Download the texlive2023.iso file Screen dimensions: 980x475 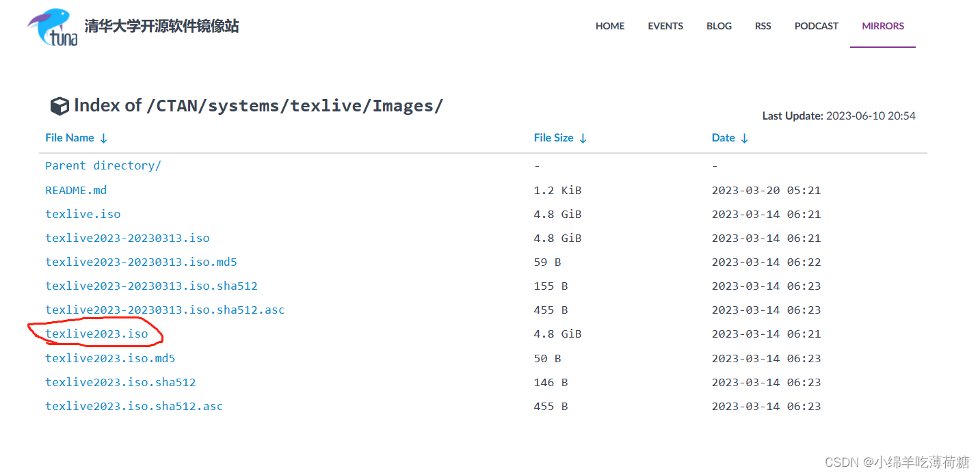coord(96,334)
